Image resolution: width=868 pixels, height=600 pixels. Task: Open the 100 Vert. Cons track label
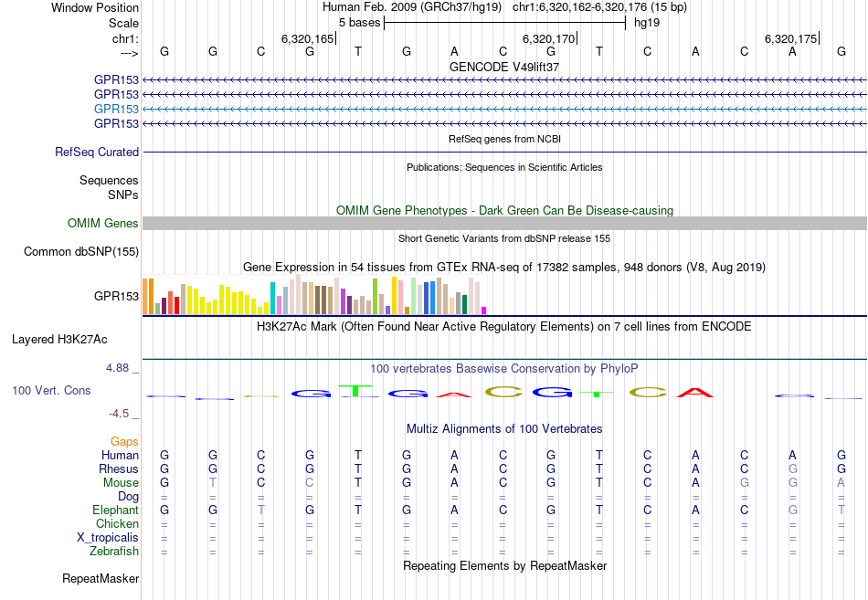tap(51, 390)
